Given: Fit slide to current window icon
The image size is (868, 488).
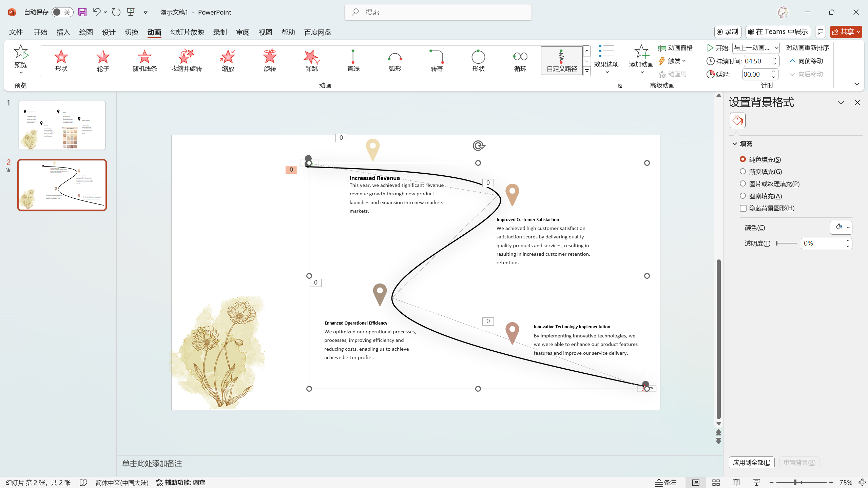Looking at the screenshot, I should click(862, 482).
